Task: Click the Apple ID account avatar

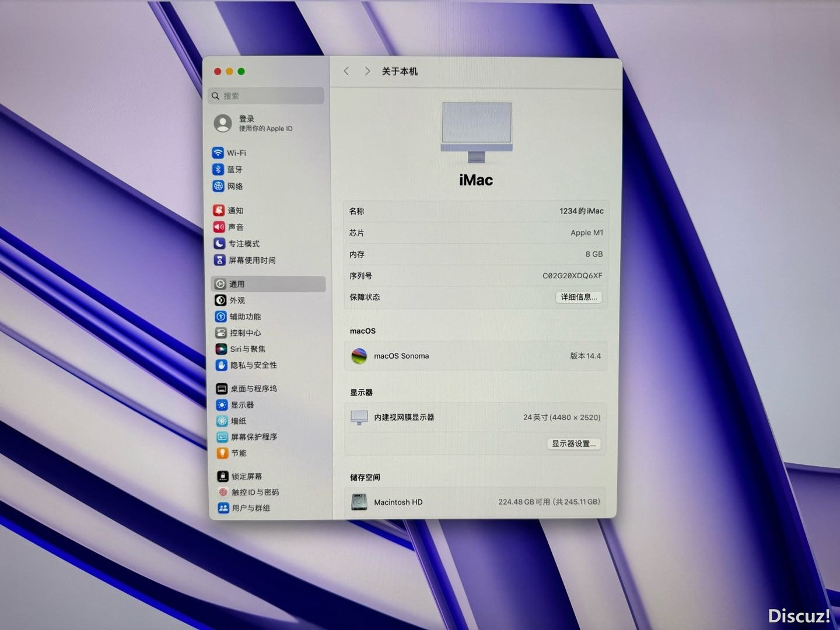Action: (x=223, y=123)
